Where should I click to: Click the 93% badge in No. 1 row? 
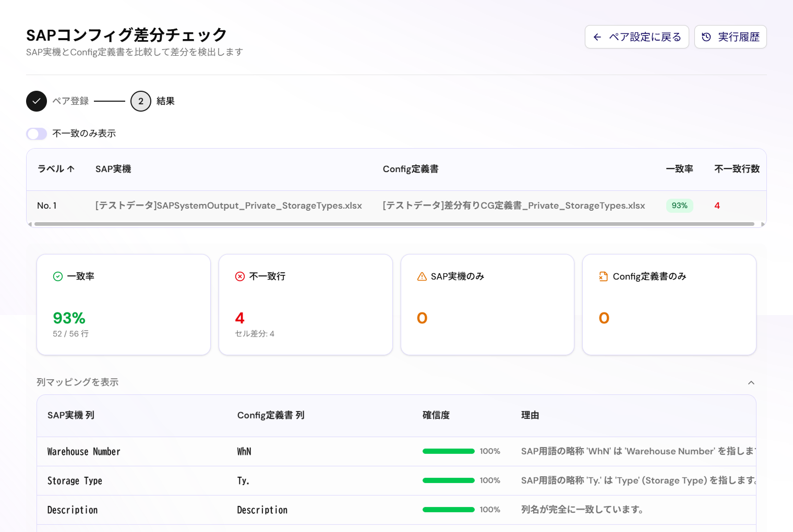pyautogui.click(x=680, y=205)
